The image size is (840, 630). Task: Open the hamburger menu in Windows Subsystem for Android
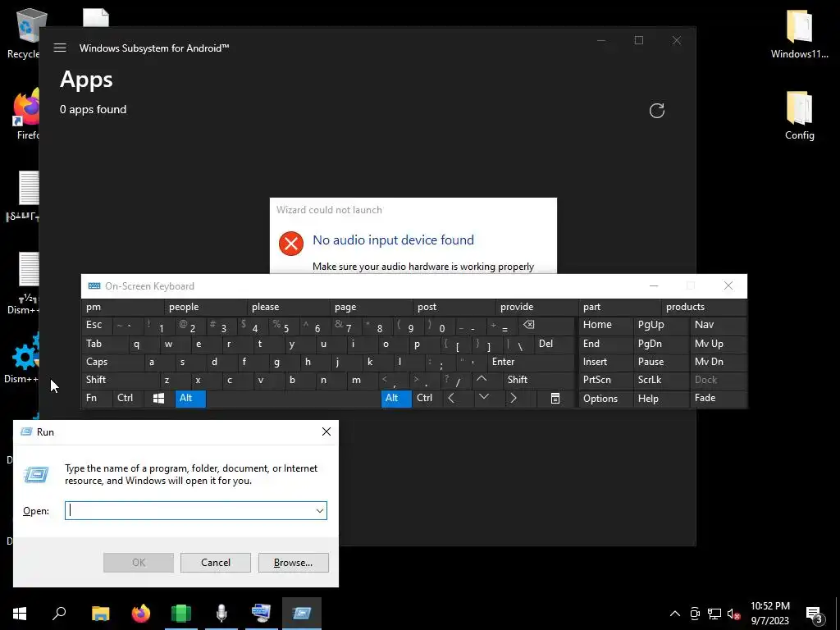click(60, 48)
